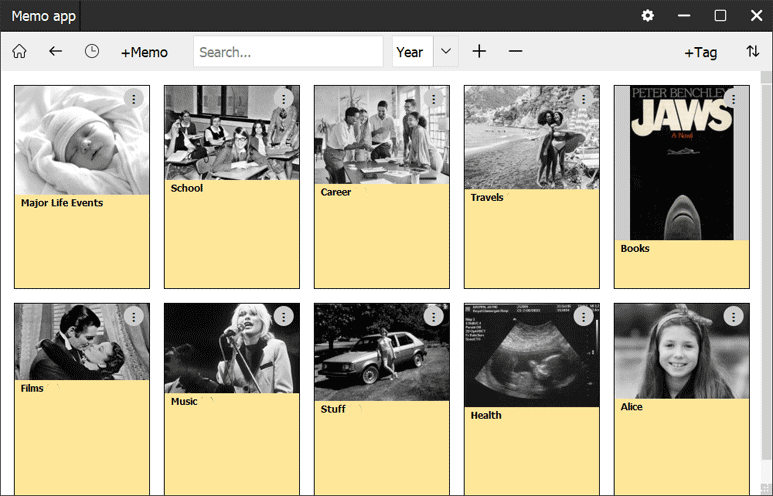This screenshot has width=773, height=496.
Task: Open options menu on School card
Action: (284, 98)
